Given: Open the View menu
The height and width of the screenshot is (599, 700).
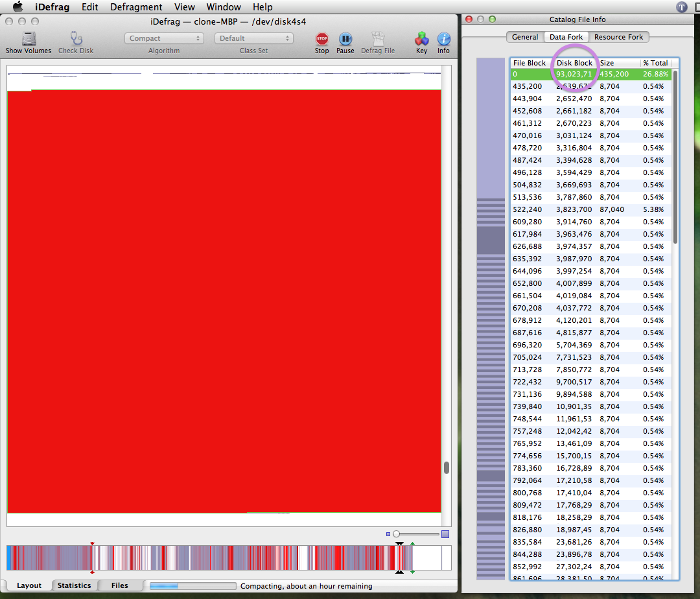Looking at the screenshot, I should [184, 6].
